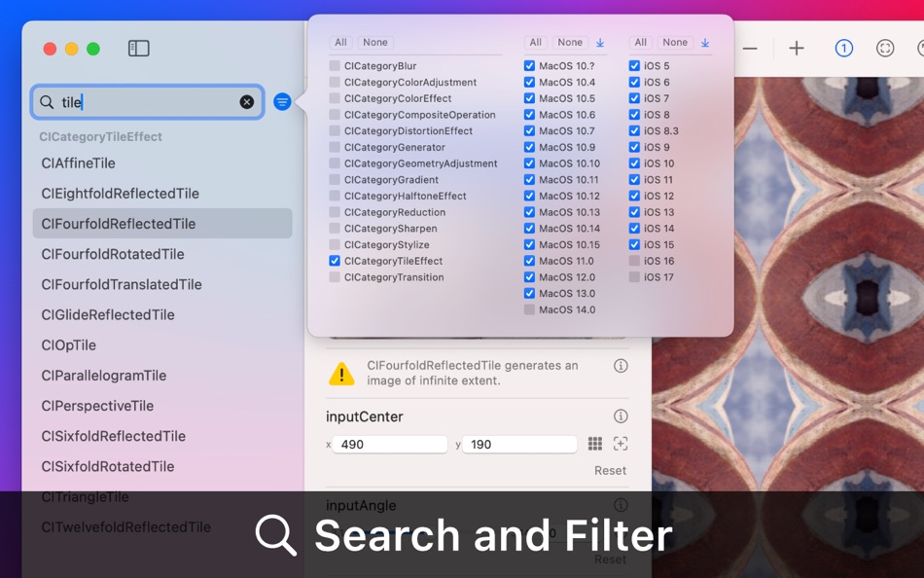This screenshot has width=924, height=578.
Task: Select None for macOS versions
Action: coord(570,43)
